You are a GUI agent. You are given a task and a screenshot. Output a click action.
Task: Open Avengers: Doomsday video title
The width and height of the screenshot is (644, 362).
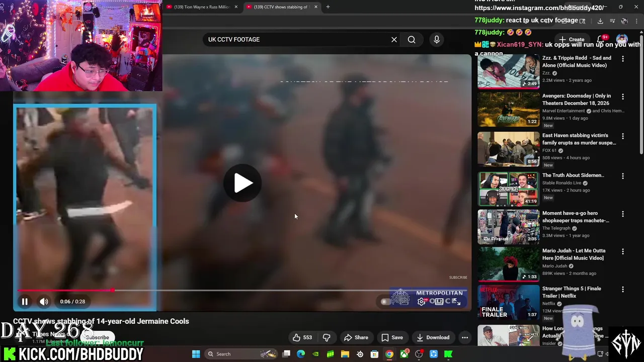click(x=577, y=100)
